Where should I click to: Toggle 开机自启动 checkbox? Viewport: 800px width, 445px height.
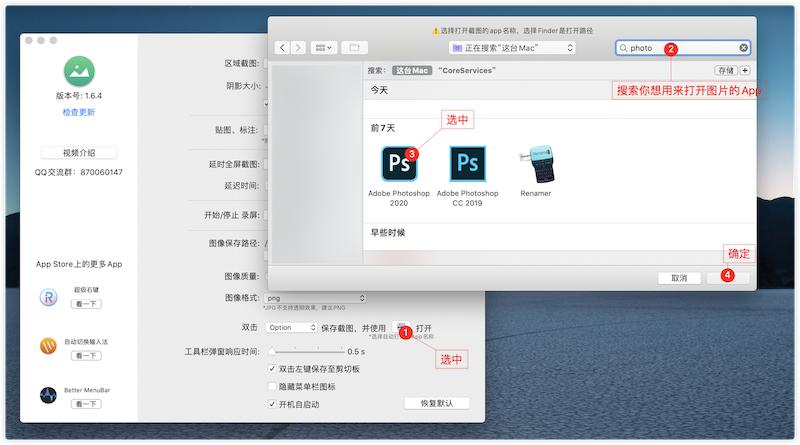[x=272, y=404]
